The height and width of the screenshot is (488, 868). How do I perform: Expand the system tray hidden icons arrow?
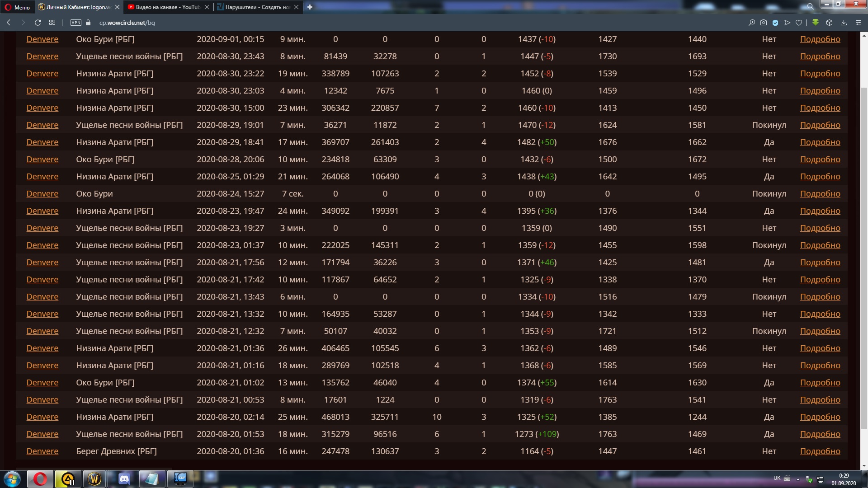[798, 479]
